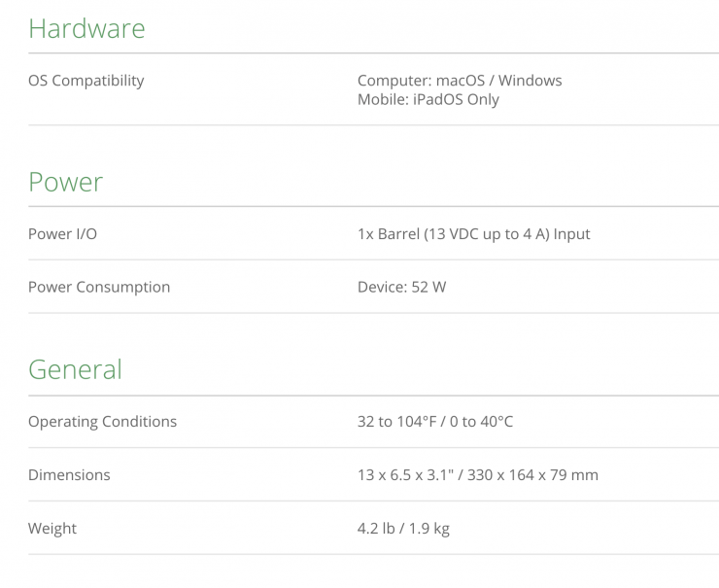Click the 1x Barrel input specification
719x588 pixels.
pos(473,234)
